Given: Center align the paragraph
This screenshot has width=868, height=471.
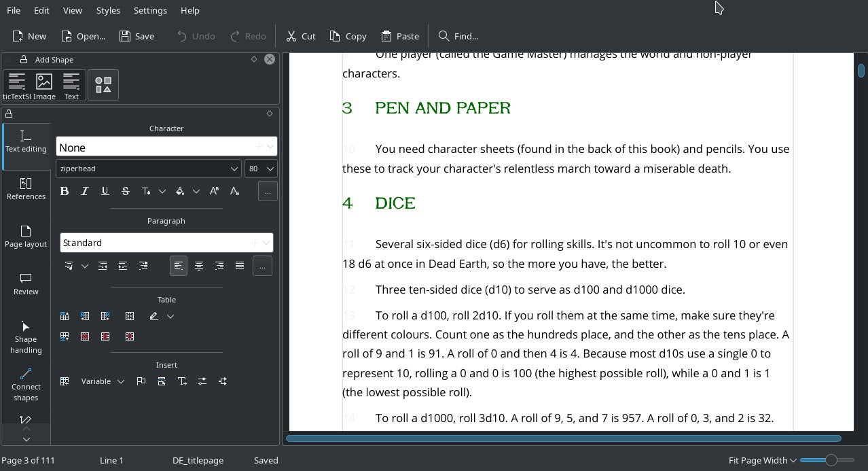Looking at the screenshot, I should (199, 266).
